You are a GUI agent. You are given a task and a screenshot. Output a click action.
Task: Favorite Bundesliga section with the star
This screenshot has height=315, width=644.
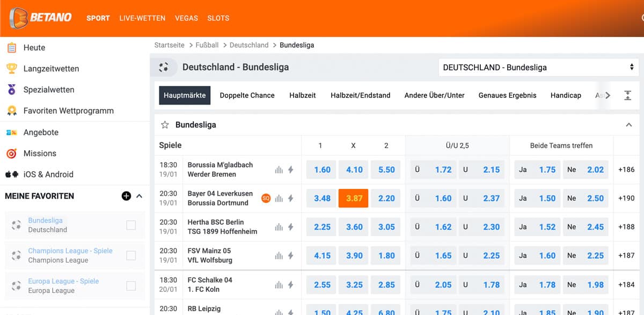165,125
